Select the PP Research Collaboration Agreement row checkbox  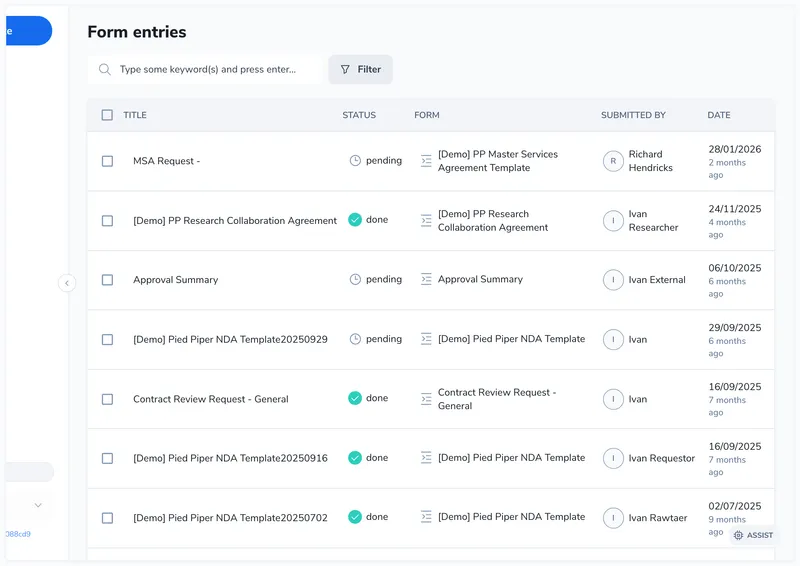point(107,220)
